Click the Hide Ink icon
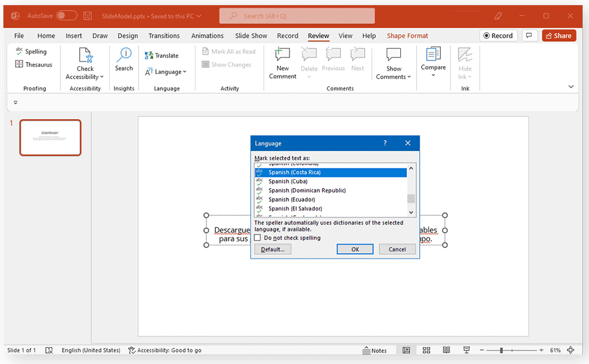Screen dimensions: 589x364 [465, 55]
